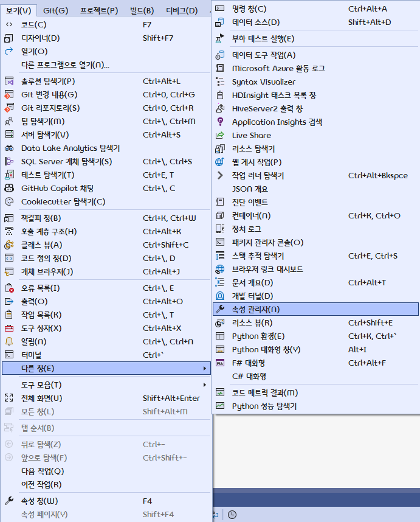Click the GitHub Copilot 채팅 icon
Image resolution: width=420 pixels, height=522 pixels.
click(x=9, y=188)
